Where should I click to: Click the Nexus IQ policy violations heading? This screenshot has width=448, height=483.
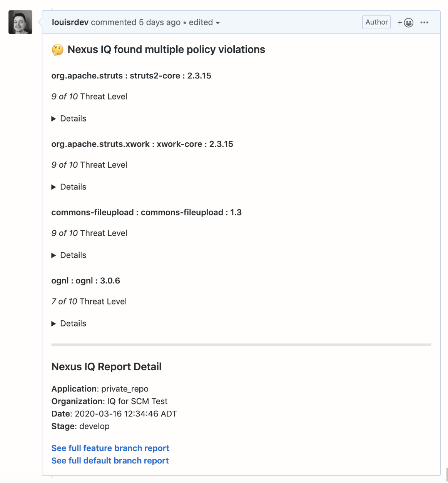(x=166, y=50)
